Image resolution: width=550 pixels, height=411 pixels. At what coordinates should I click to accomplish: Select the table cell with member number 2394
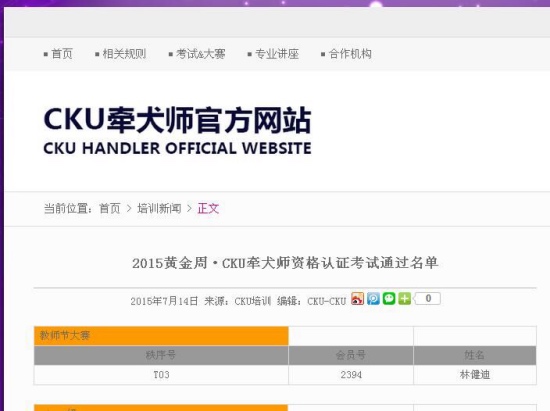click(351, 375)
